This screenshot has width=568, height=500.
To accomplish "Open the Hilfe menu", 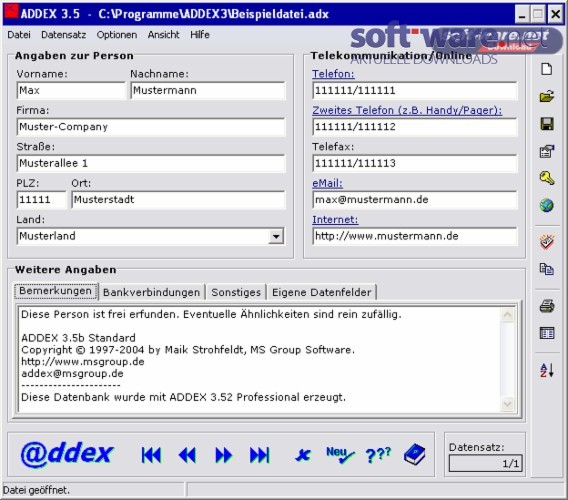I will pos(200,35).
